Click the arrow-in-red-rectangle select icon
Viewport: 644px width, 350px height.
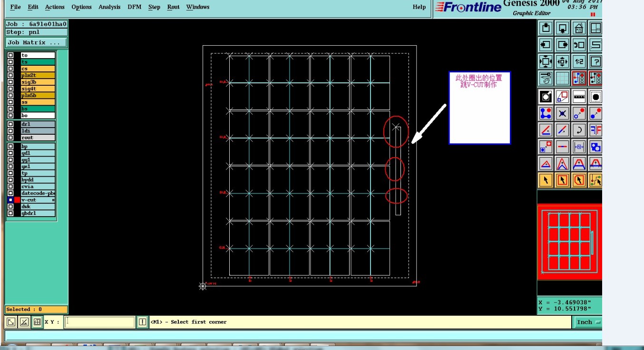tap(562, 180)
